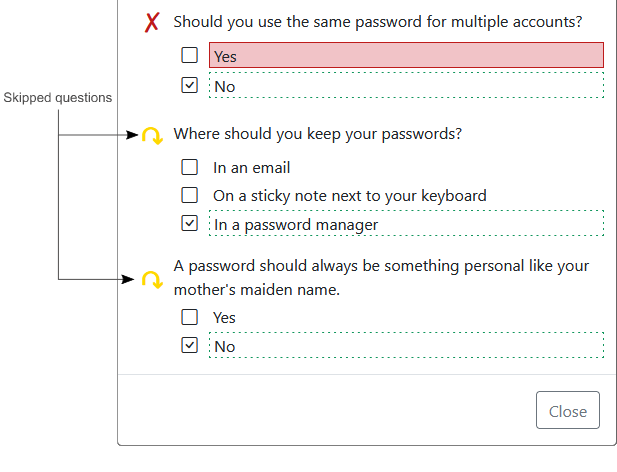Click 'On a sticky note next to your keyboard' text
The width and height of the screenshot is (617, 472).
(349, 195)
